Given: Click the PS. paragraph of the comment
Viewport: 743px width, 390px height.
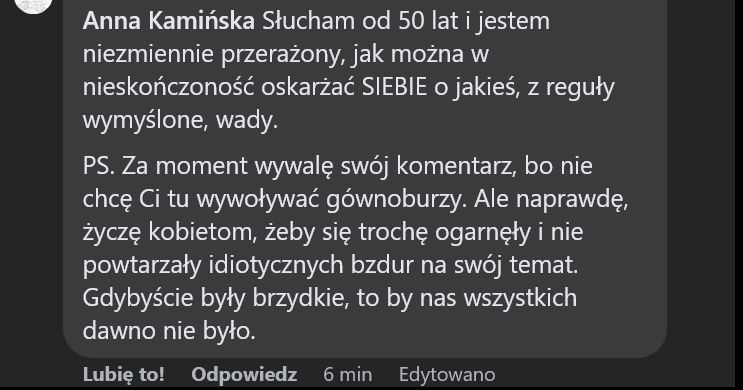Looking at the screenshot, I should [x=355, y=248].
